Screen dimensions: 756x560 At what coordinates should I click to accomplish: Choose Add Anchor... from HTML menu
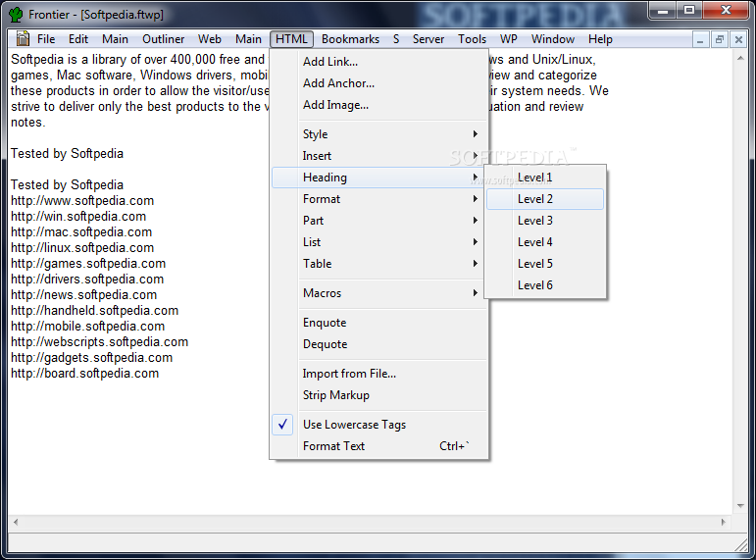pyautogui.click(x=379, y=83)
